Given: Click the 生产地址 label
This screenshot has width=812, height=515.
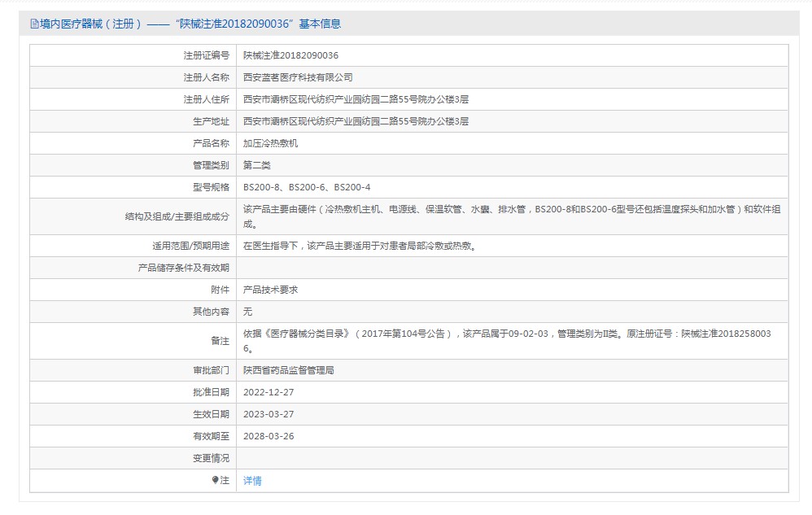Looking at the screenshot, I should coord(211,121).
